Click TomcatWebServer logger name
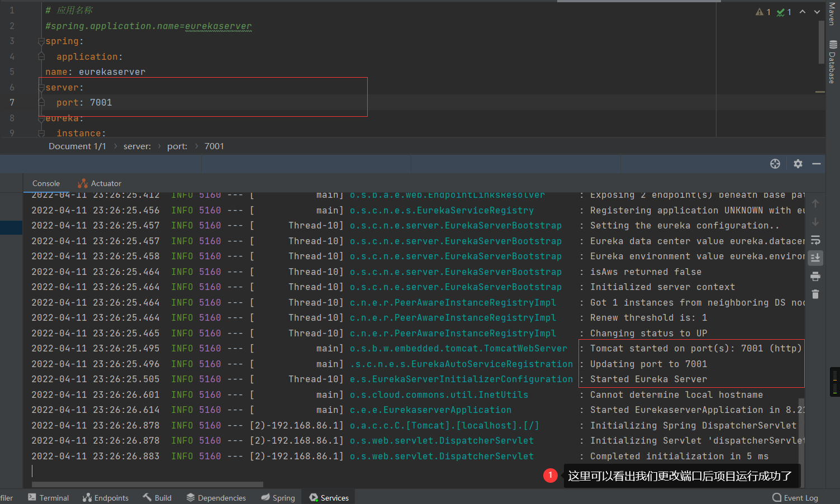The width and height of the screenshot is (840, 504). click(458, 348)
